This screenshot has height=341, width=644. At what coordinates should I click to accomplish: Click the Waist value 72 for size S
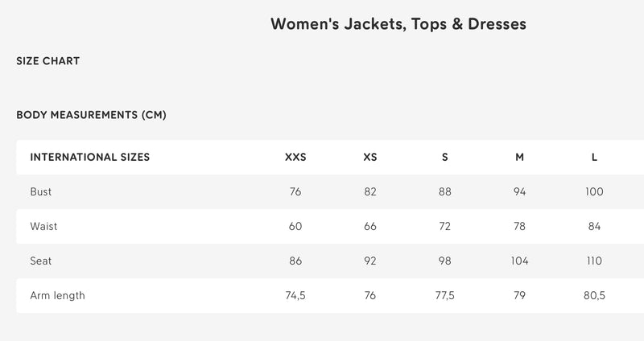[445, 227]
